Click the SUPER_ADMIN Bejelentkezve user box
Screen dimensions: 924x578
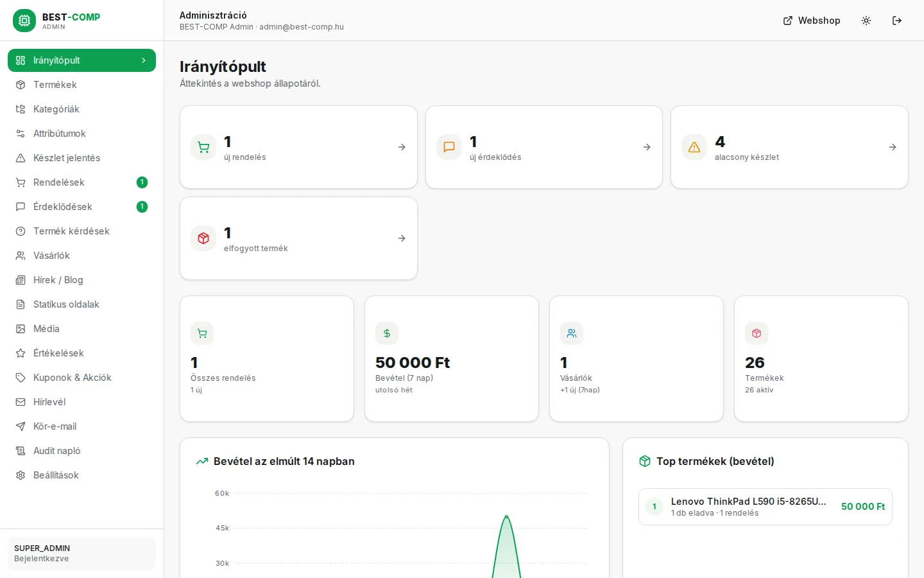(x=81, y=554)
